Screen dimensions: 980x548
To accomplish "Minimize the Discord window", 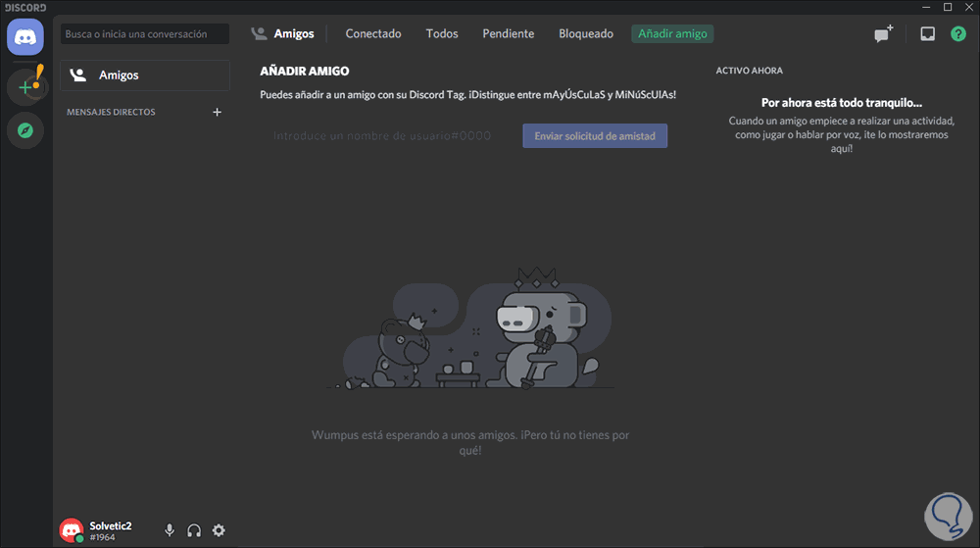I will click(926, 7).
